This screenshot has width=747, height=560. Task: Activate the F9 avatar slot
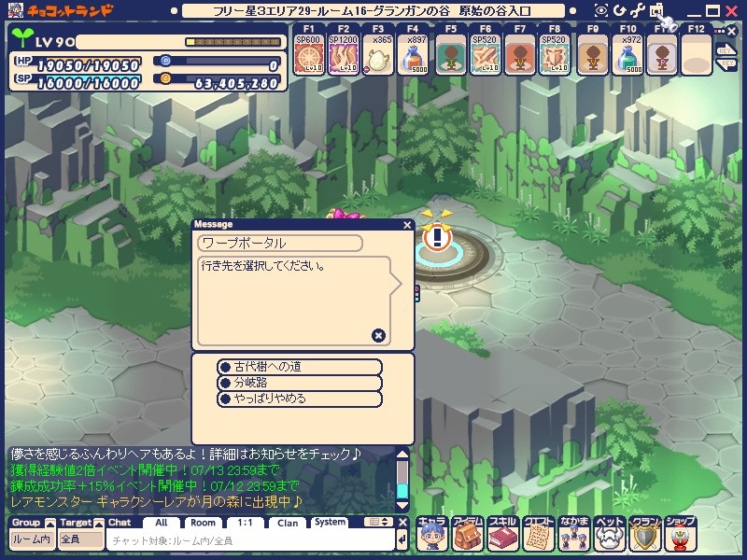[x=593, y=54]
